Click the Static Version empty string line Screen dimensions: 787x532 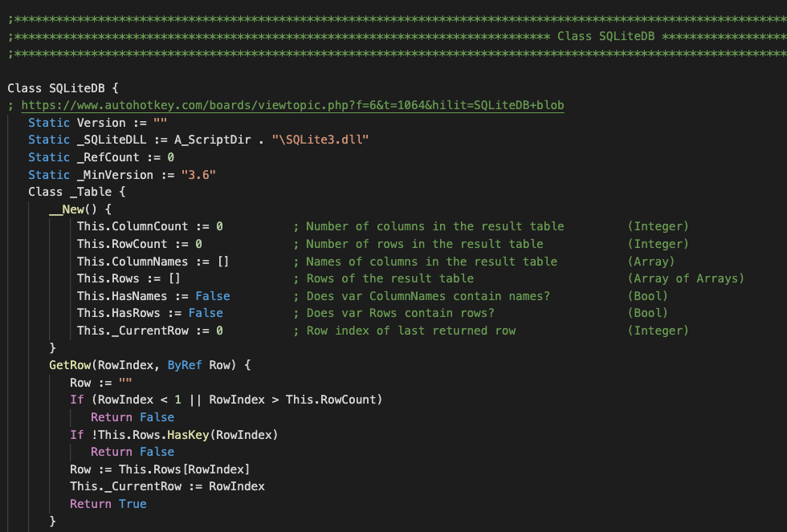point(97,123)
